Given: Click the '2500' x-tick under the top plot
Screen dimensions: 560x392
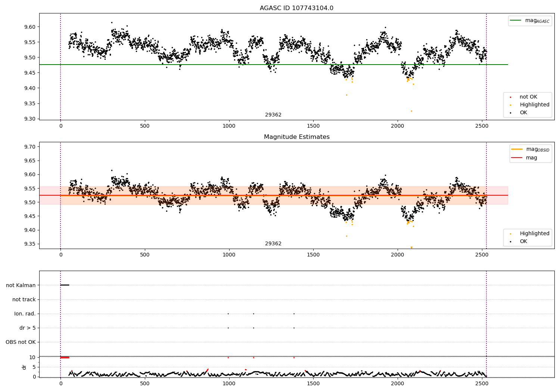Looking at the screenshot, I should (x=482, y=126).
